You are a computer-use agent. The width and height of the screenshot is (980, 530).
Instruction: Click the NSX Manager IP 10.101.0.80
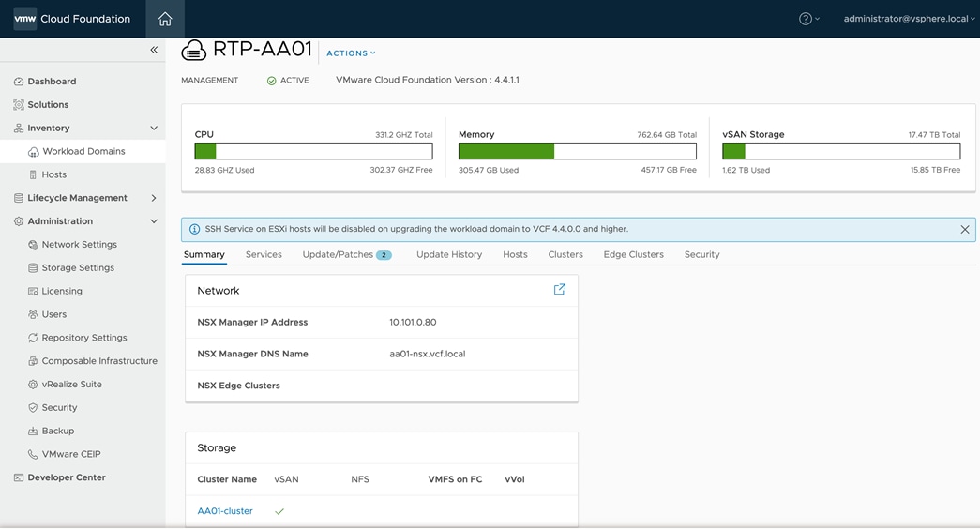pos(413,322)
